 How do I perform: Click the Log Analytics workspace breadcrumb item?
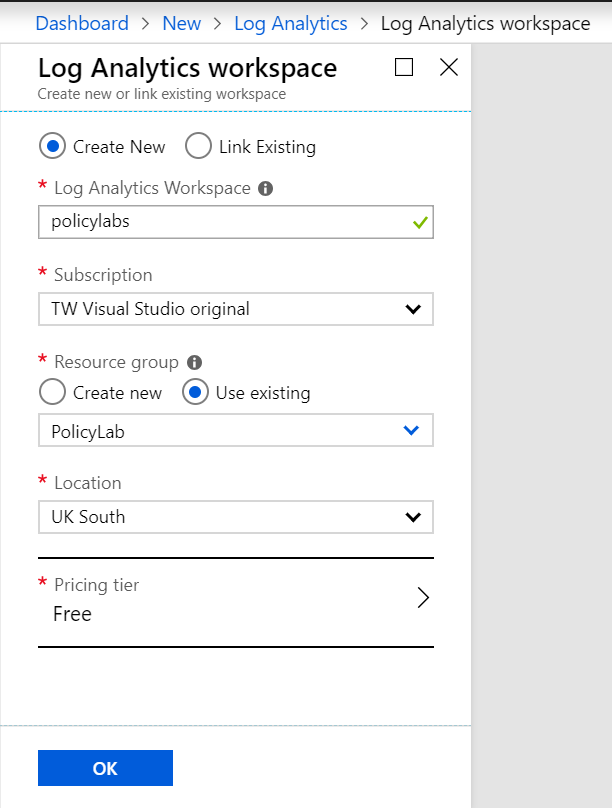tap(485, 23)
